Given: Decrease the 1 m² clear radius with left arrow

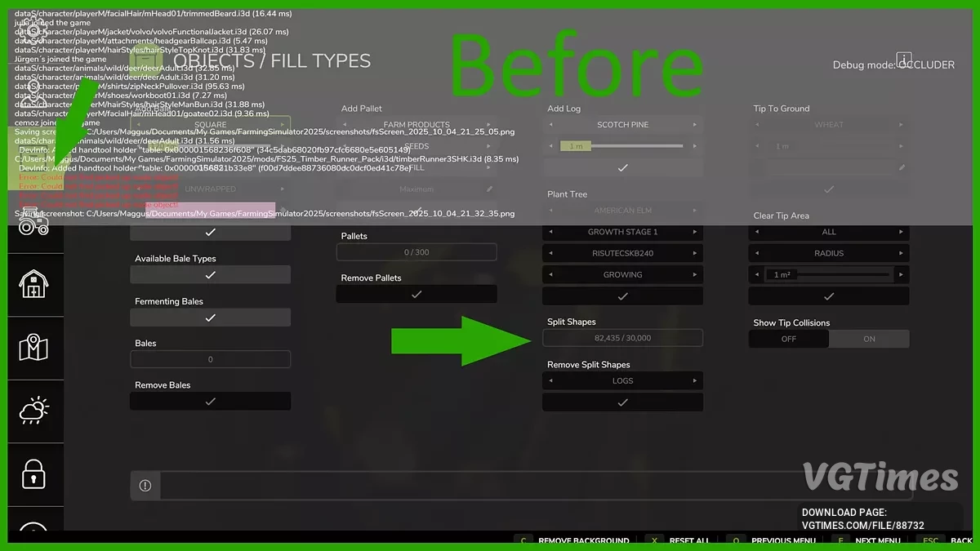Looking at the screenshot, I should point(756,275).
